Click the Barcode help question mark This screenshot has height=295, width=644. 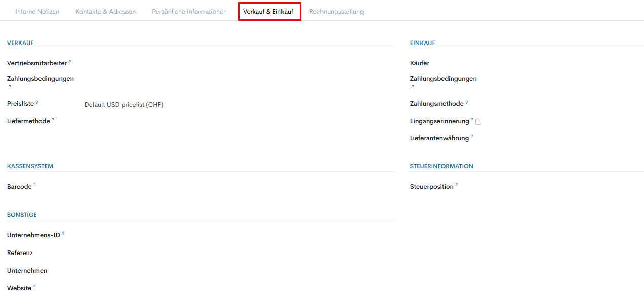pyautogui.click(x=34, y=185)
